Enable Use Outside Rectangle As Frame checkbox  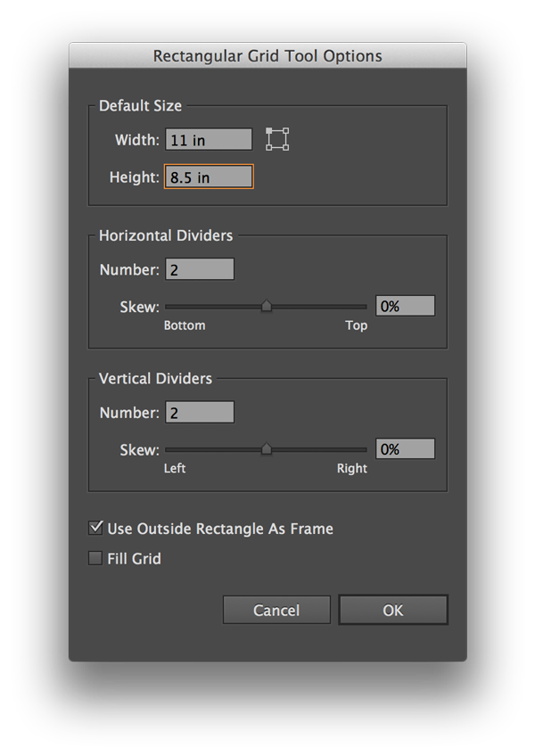(96, 528)
